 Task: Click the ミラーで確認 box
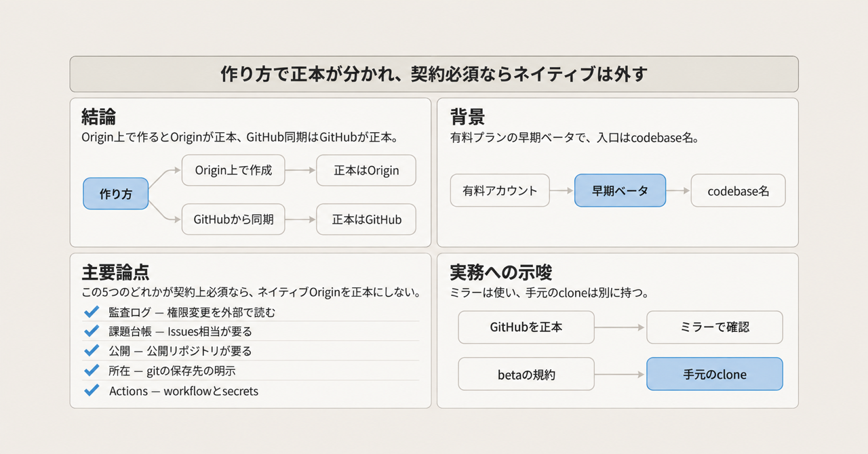[715, 327]
